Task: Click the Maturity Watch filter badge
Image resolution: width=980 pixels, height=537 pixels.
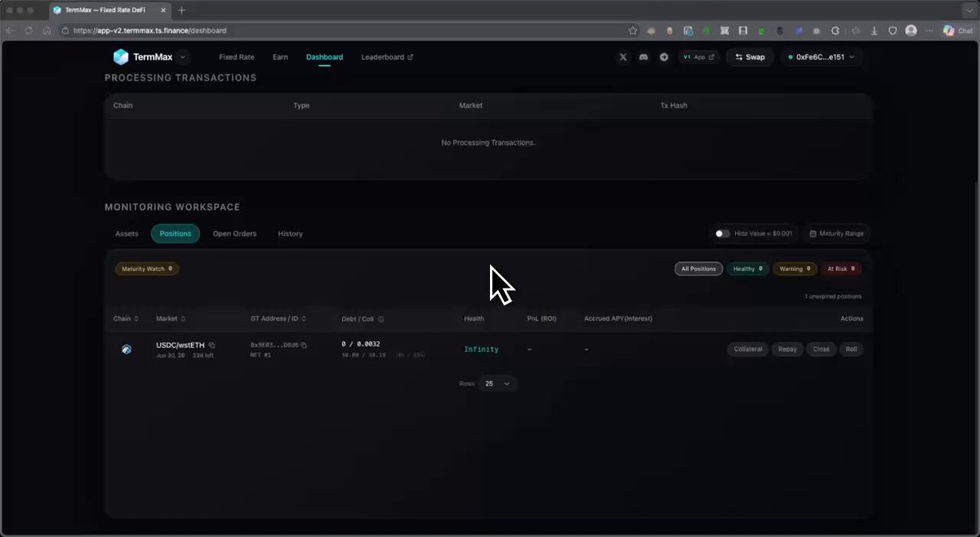Action: (x=147, y=268)
